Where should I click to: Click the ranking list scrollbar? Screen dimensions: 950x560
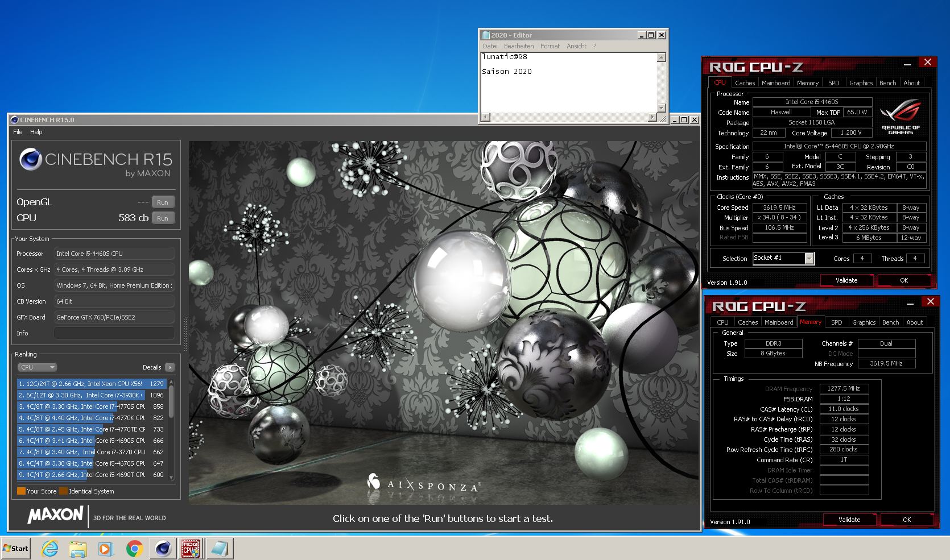pos(171,403)
